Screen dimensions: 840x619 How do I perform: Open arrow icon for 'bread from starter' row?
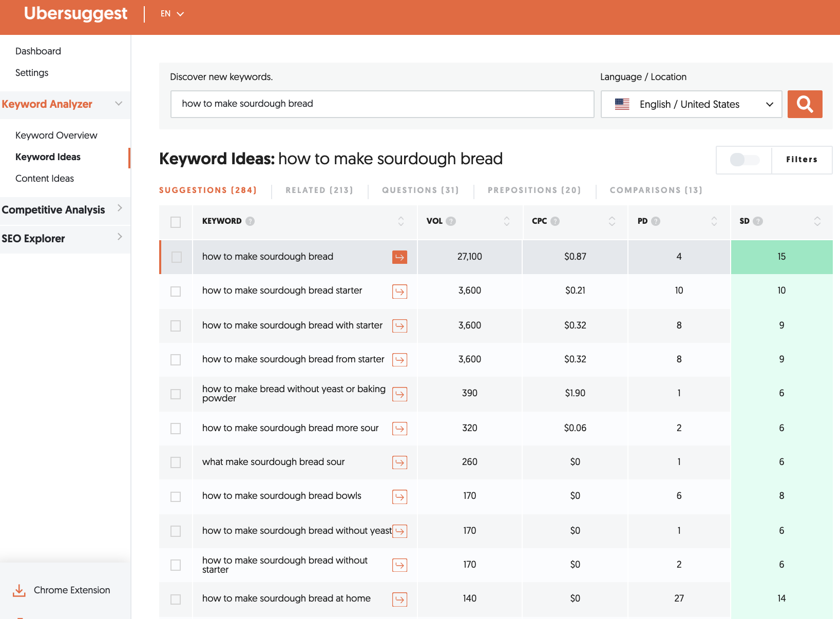399,360
